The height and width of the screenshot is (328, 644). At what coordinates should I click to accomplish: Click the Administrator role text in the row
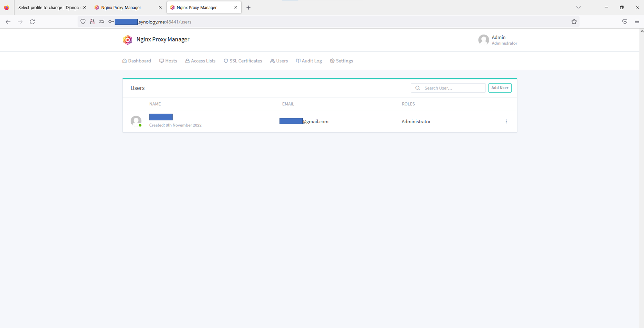click(x=416, y=121)
